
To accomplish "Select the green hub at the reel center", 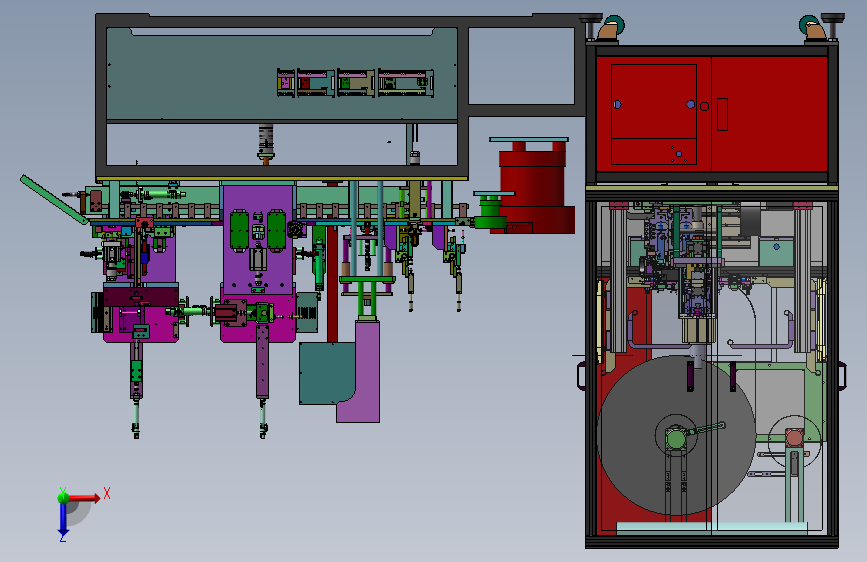I will [x=675, y=440].
